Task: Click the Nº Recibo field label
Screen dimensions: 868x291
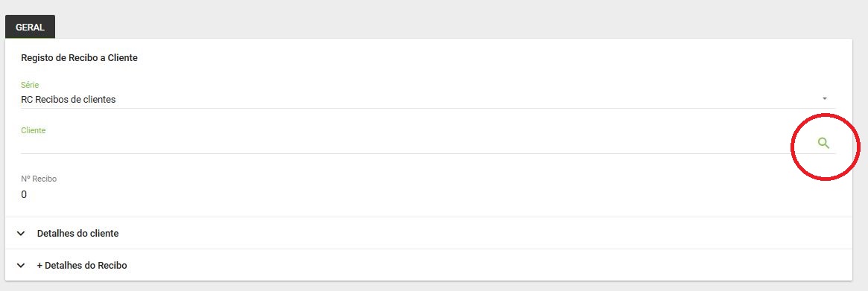Action: (x=39, y=179)
